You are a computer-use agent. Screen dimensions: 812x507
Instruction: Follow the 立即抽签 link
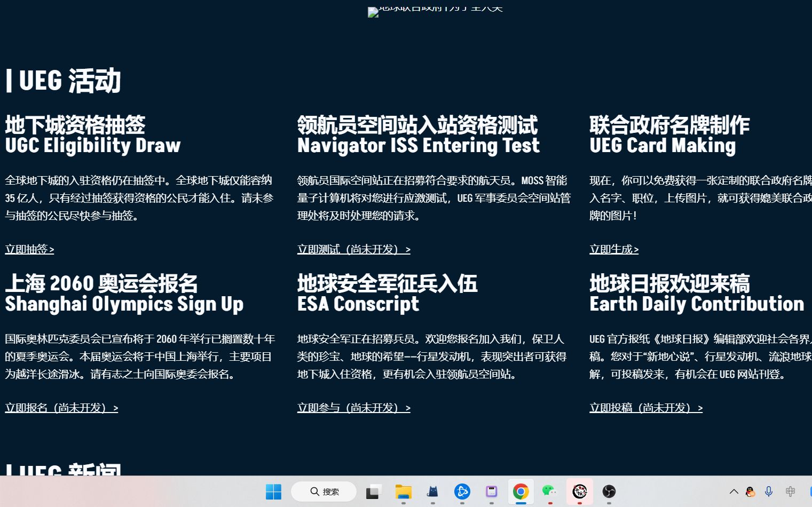pos(29,249)
